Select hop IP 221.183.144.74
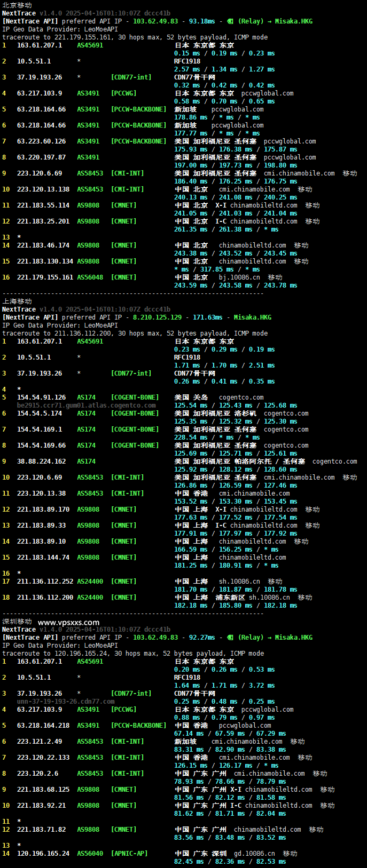This screenshot has height=868, width=367. [43, 558]
